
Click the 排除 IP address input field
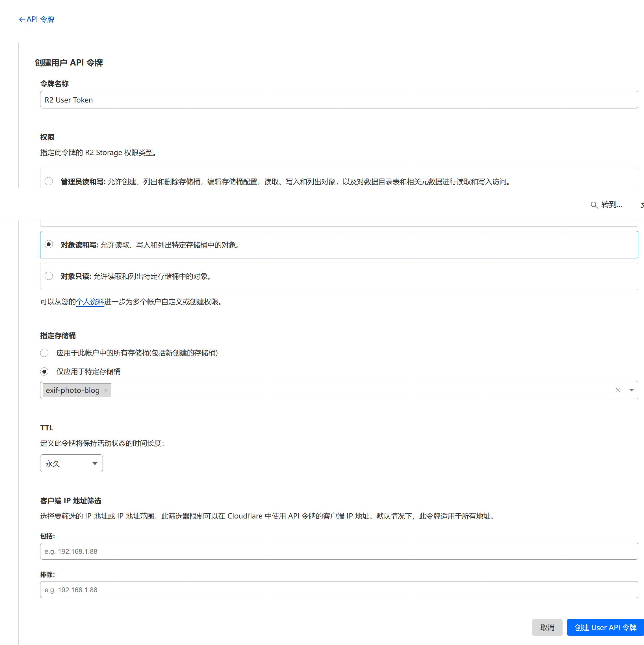click(339, 590)
